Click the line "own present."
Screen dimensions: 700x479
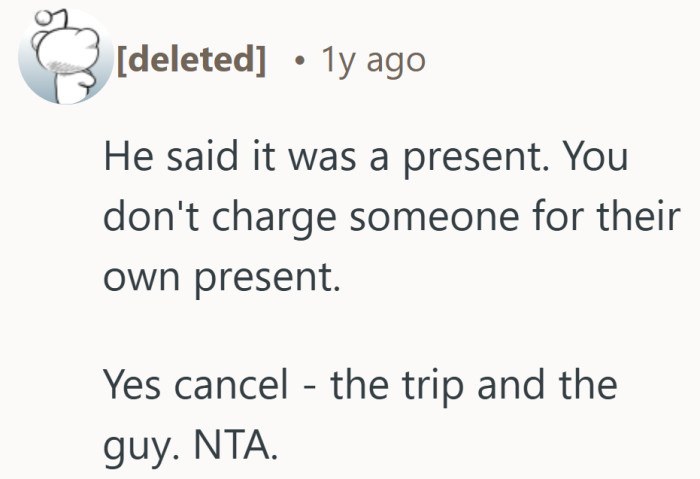(x=222, y=270)
